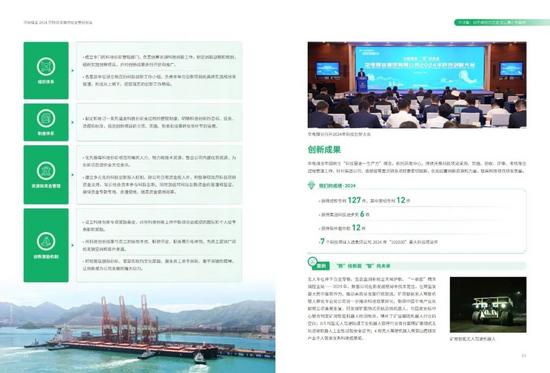Click the magnifier icon on the green case label
The width and height of the screenshot is (550, 373).
coord(312,261)
